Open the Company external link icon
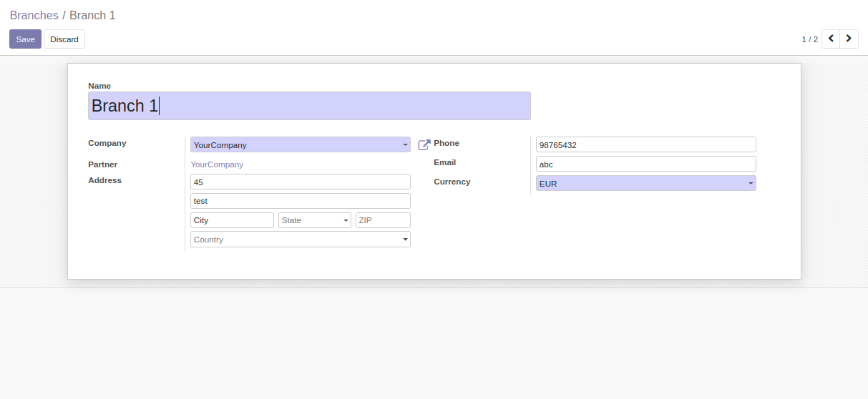The height and width of the screenshot is (399, 868). point(424,145)
